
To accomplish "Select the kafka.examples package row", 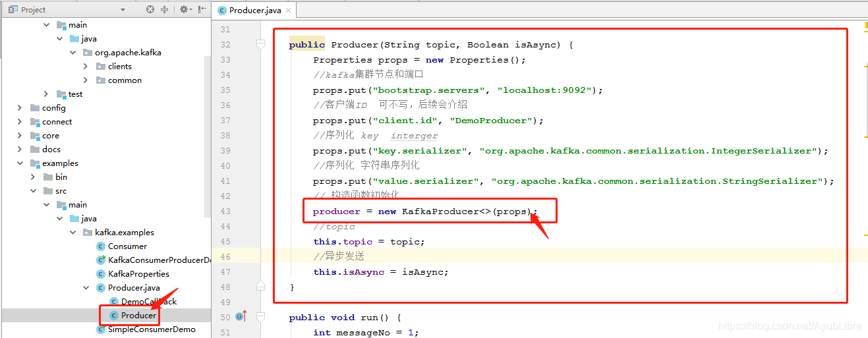I will pyautogui.click(x=105, y=233).
